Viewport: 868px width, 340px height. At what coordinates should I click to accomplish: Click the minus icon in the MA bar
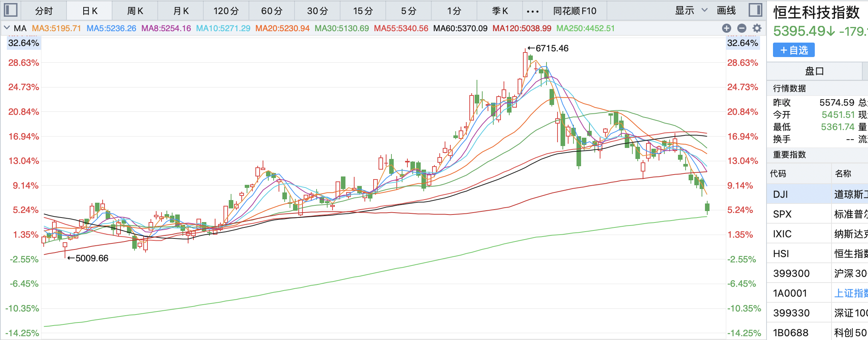click(x=741, y=28)
